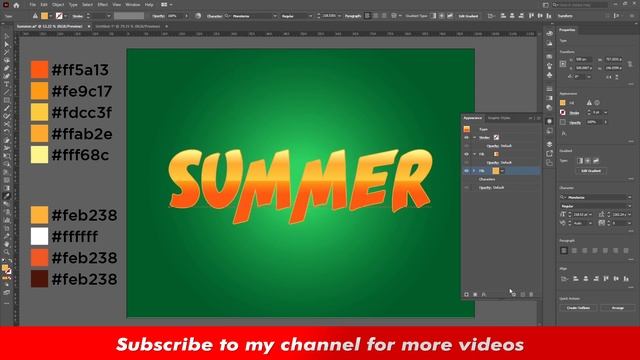The width and height of the screenshot is (640, 360).
Task: Open the Asset Export panel from the dock
Action: pos(549,153)
